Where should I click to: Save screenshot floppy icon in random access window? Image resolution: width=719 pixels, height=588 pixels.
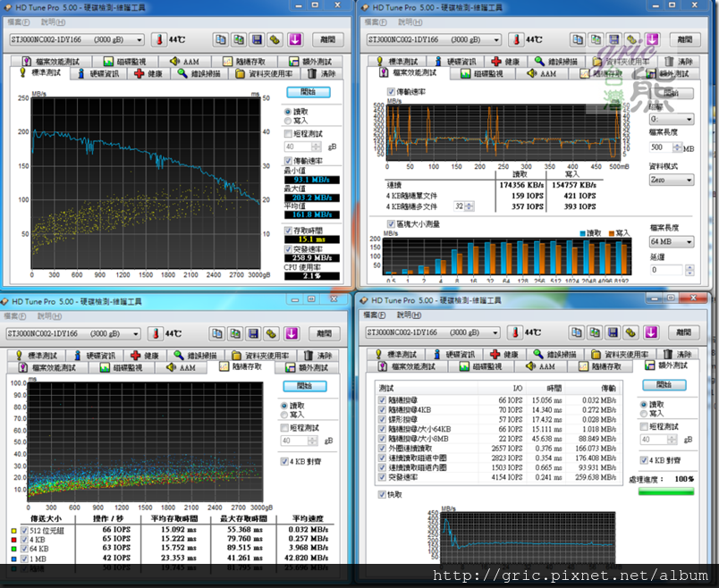(x=253, y=333)
